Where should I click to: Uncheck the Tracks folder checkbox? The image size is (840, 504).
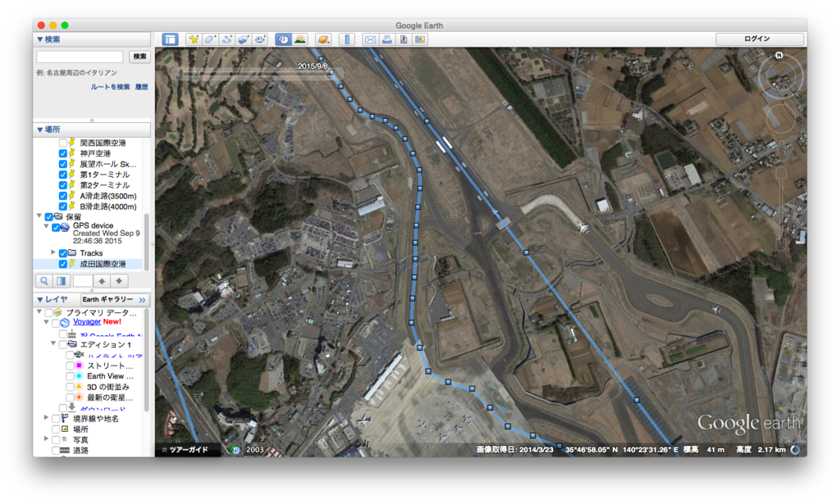pyautogui.click(x=63, y=253)
